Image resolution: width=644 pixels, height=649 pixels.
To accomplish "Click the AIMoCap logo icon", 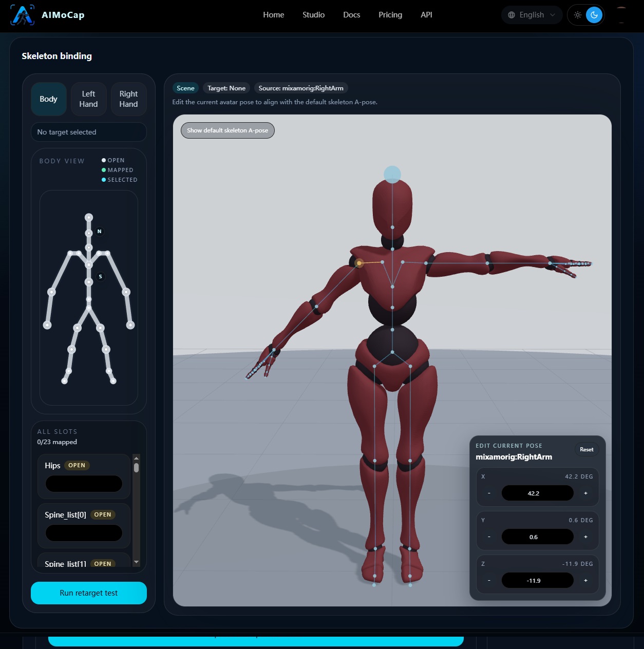I will click(23, 15).
